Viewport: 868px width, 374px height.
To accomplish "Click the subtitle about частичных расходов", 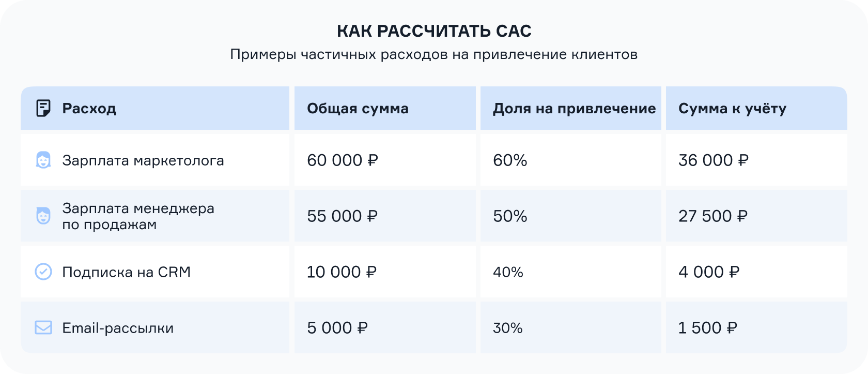I will 434,54.
